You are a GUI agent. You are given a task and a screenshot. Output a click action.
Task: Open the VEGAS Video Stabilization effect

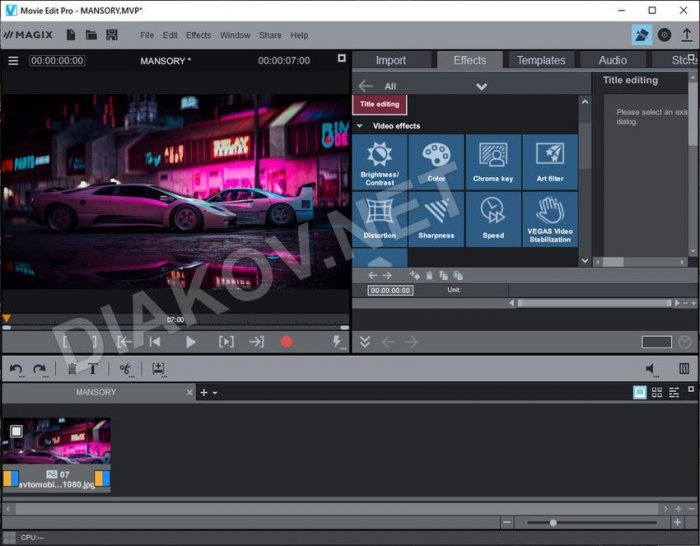coord(550,218)
